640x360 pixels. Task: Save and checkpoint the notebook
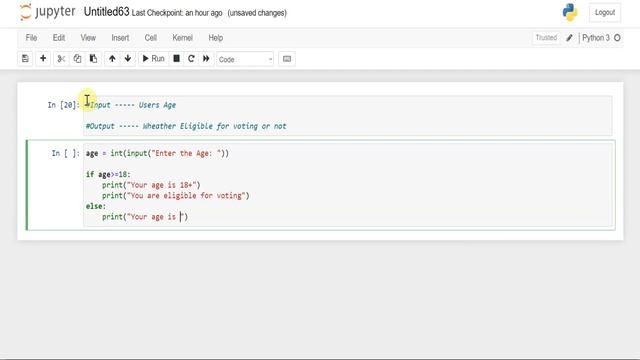pyautogui.click(x=25, y=59)
